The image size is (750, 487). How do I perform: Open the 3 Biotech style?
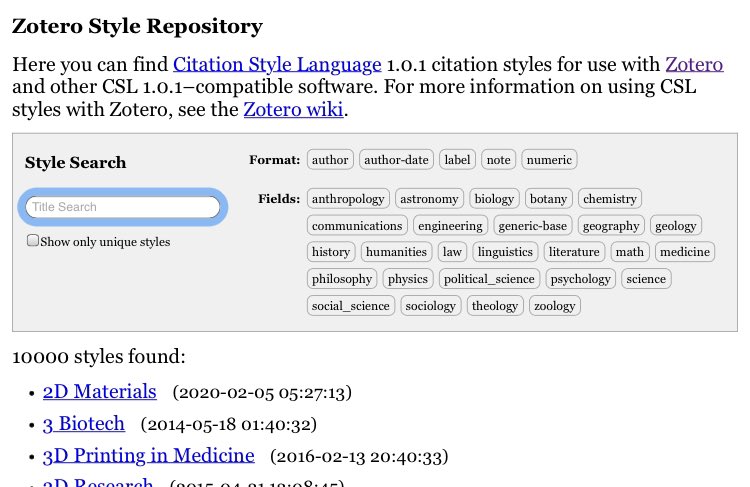pyautogui.click(x=84, y=423)
